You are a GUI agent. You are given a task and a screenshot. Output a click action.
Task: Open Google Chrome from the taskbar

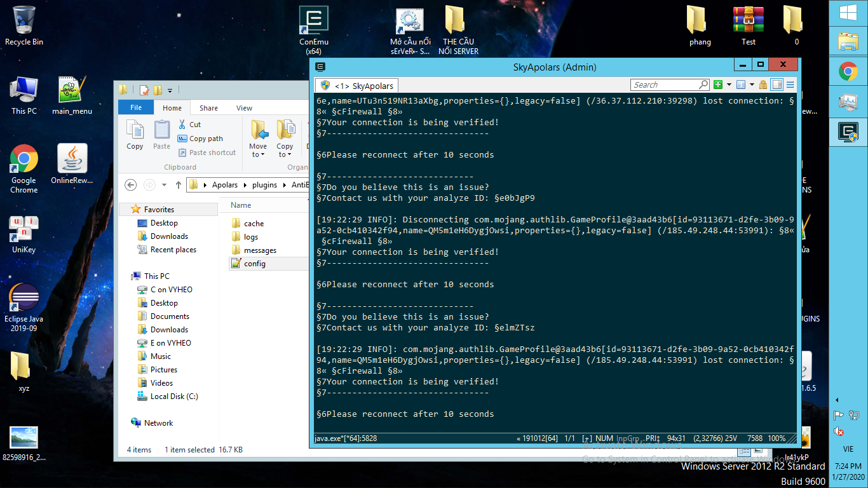tap(848, 71)
